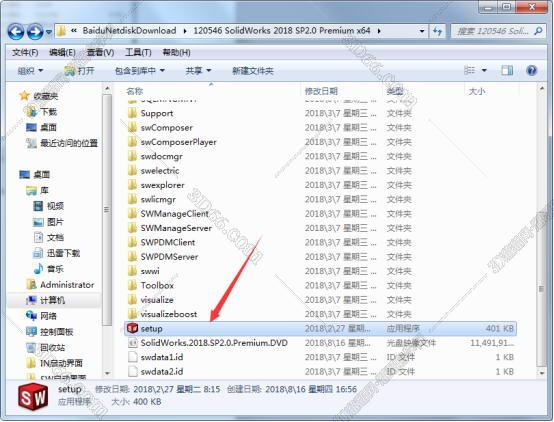Viewport: 554px width, 422px height.
Task: Open the view options dropdown arrow
Action: [484, 71]
